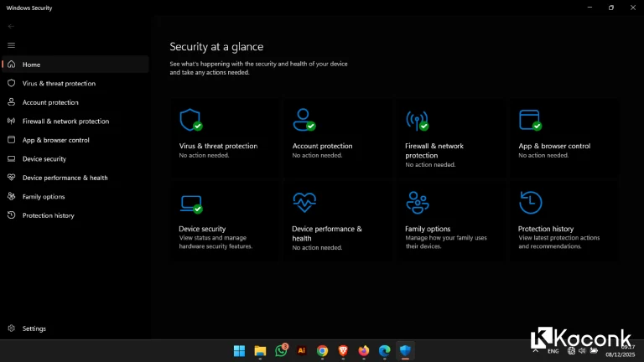Open Brave browser from the taskbar
The image size is (644, 362).
[x=343, y=350]
